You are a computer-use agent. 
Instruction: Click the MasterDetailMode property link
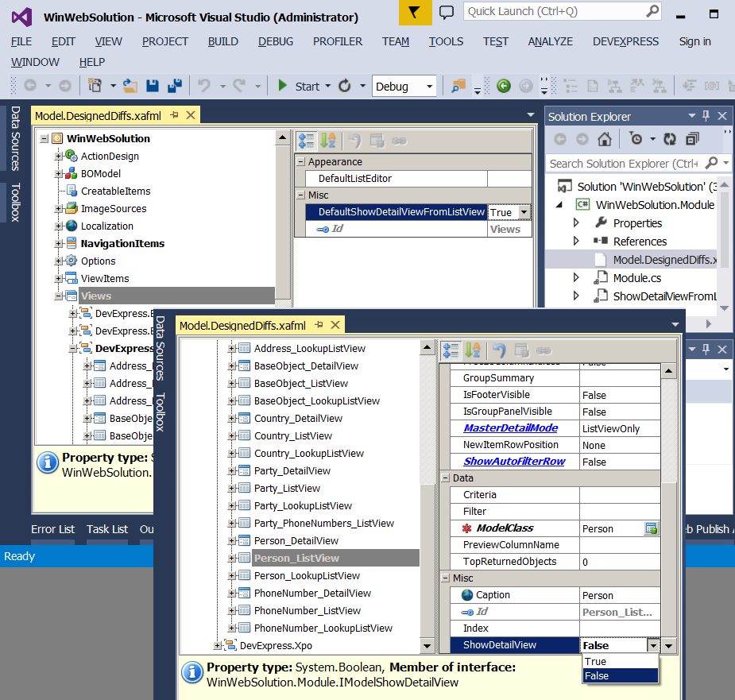pos(510,427)
